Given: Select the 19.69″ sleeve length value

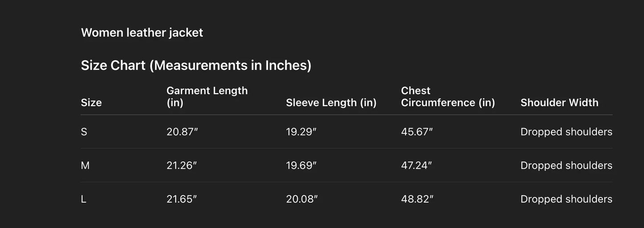Looking at the screenshot, I should [301, 166].
